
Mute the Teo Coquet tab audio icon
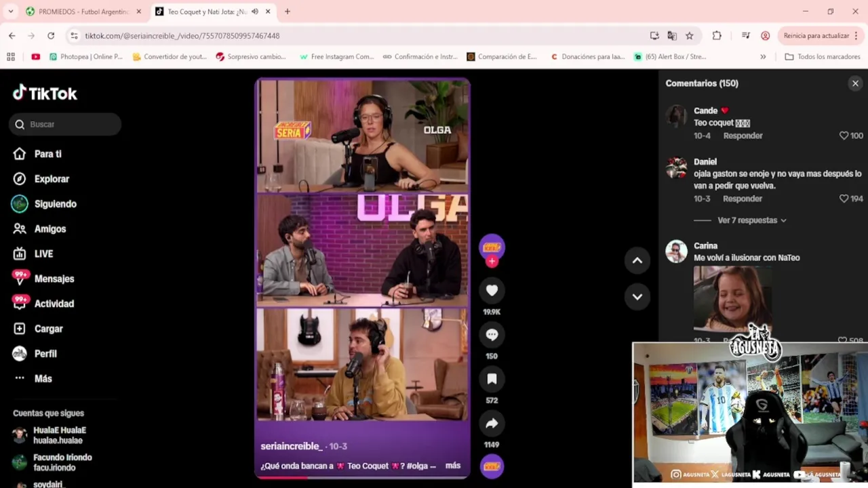(x=255, y=12)
